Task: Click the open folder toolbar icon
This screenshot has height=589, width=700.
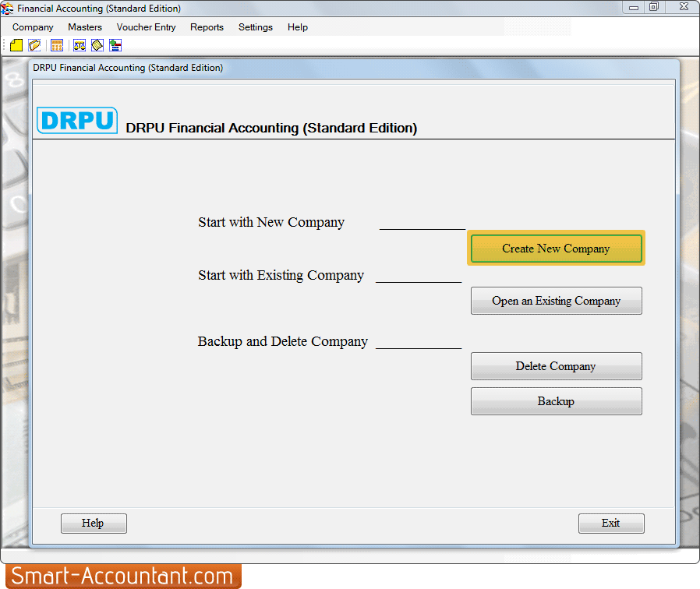Action: [x=34, y=45]
